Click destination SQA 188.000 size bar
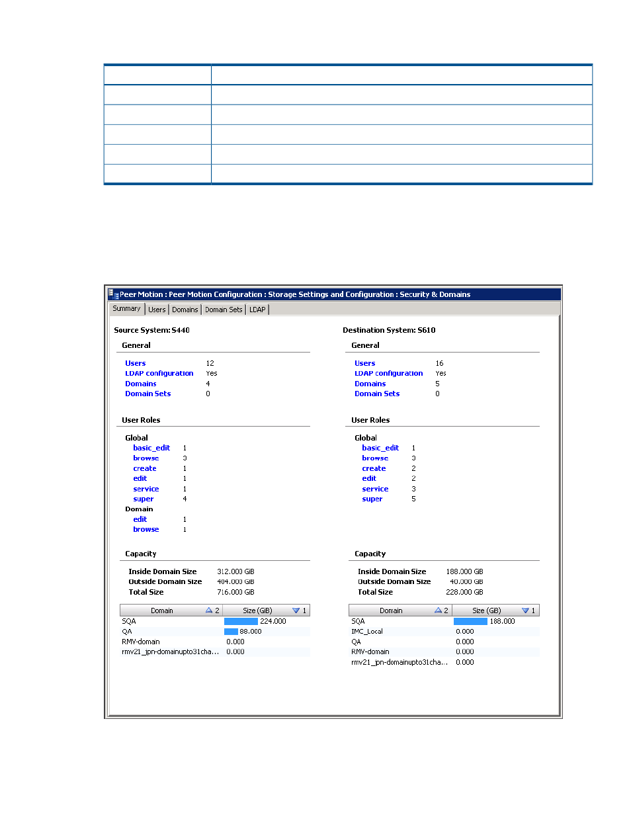The height and width of the screenshot is (840, 631). [470, 621]
